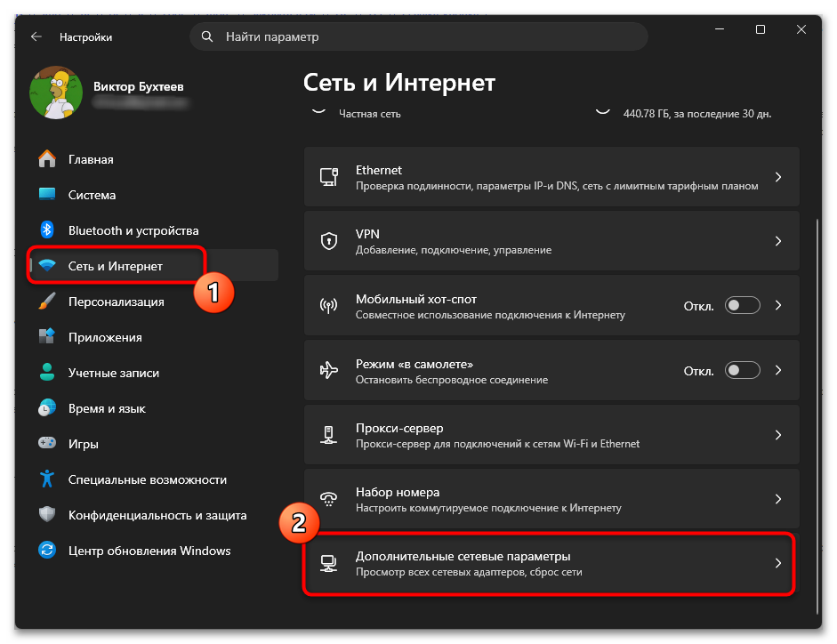Click the Настройки window title
The width and height of the screenshot is (837, 644).
click(85, 36)
